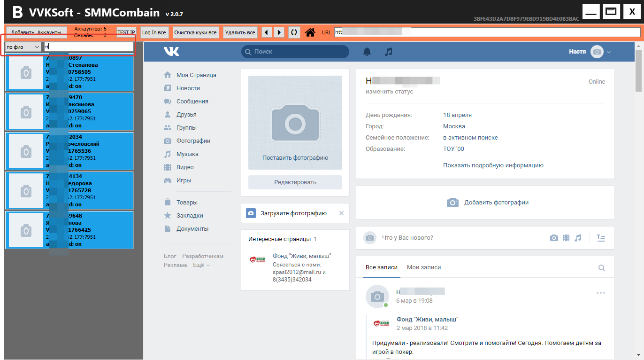
Task: Go forward with the right arrow button
Action: point(279,32)
